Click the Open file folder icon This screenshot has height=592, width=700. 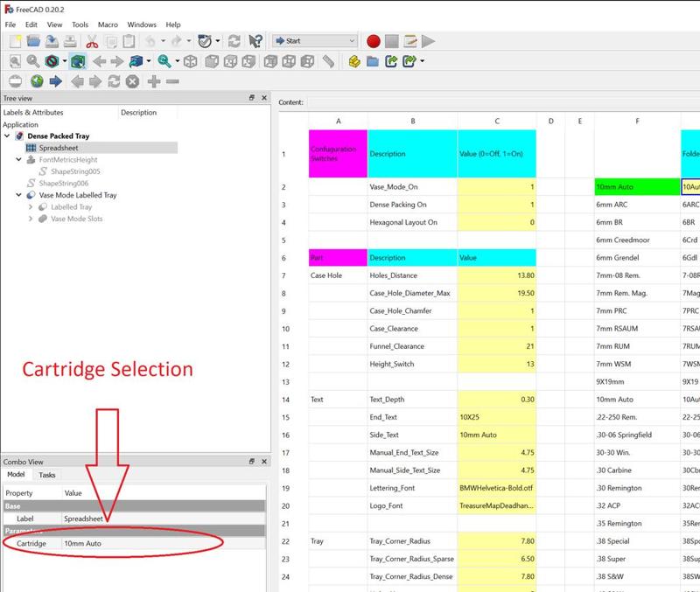coord(34,41)
